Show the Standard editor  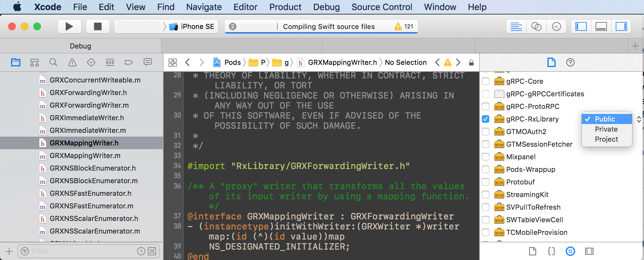tap(516, 27)
